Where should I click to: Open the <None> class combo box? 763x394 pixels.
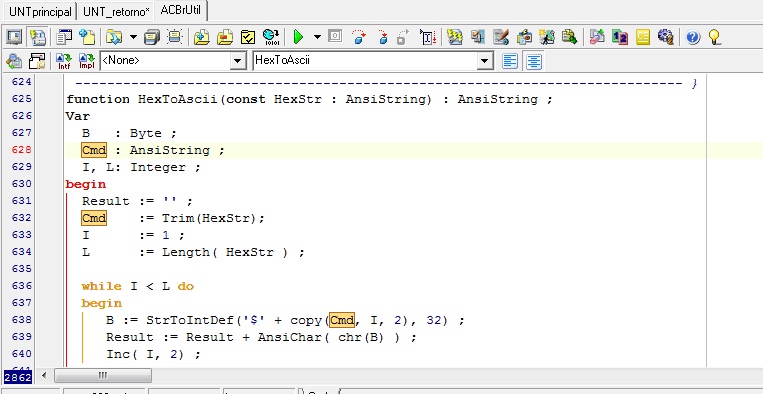pos(173,61)
